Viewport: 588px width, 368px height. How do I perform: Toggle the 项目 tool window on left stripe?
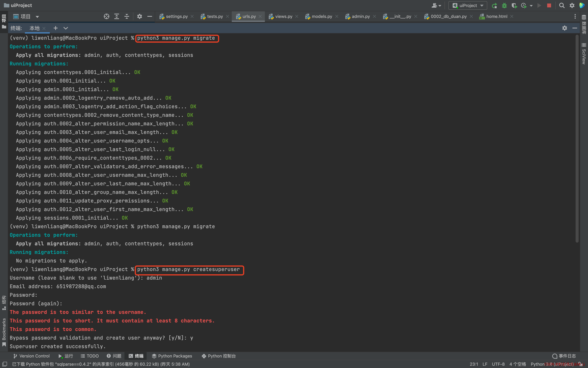click(4, 21)
